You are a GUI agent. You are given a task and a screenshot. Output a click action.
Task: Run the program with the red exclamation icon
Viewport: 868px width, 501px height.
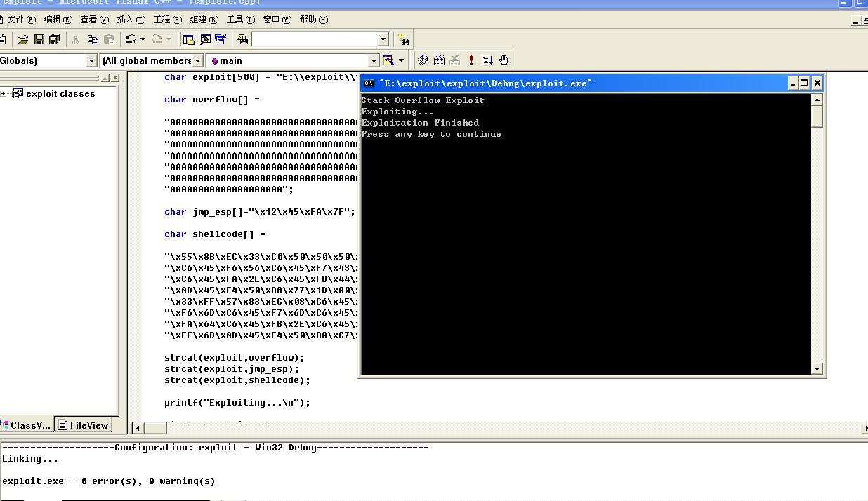coord(471,60)
